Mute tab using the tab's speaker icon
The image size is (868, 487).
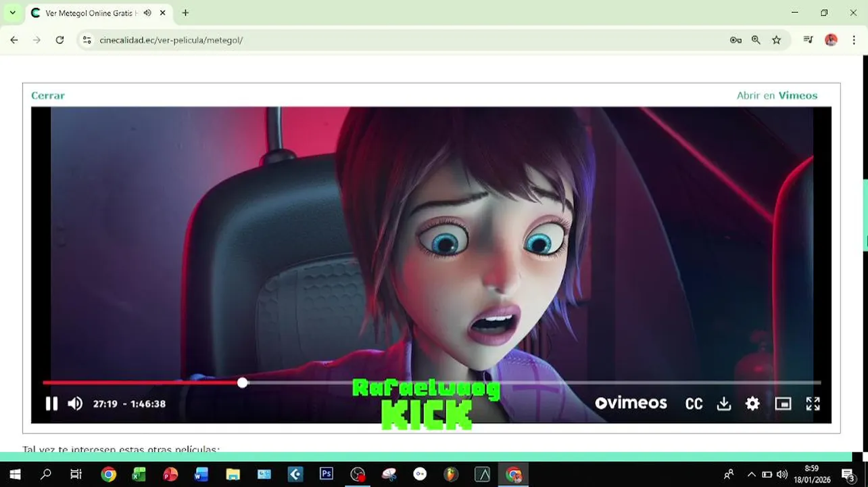pyautogui.click(x=147, y=13)
